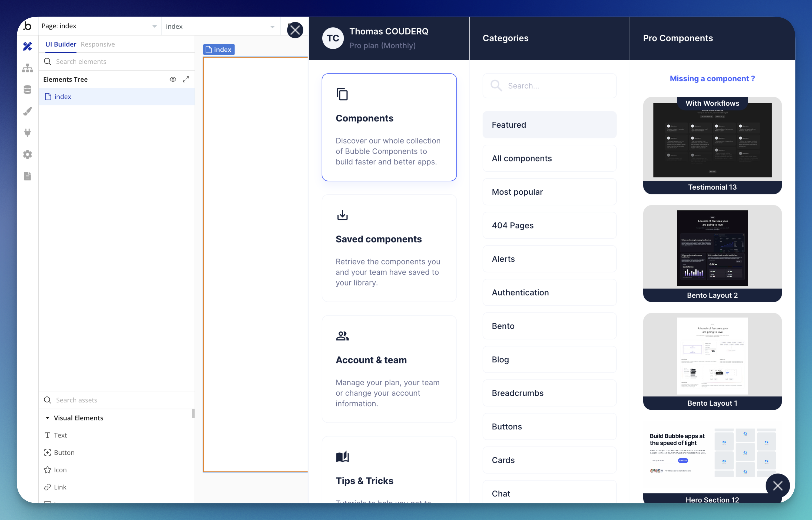Select the Most popular category
Image resolution: width=812 pixels, height=520 pixels.
tap(549, 192)
